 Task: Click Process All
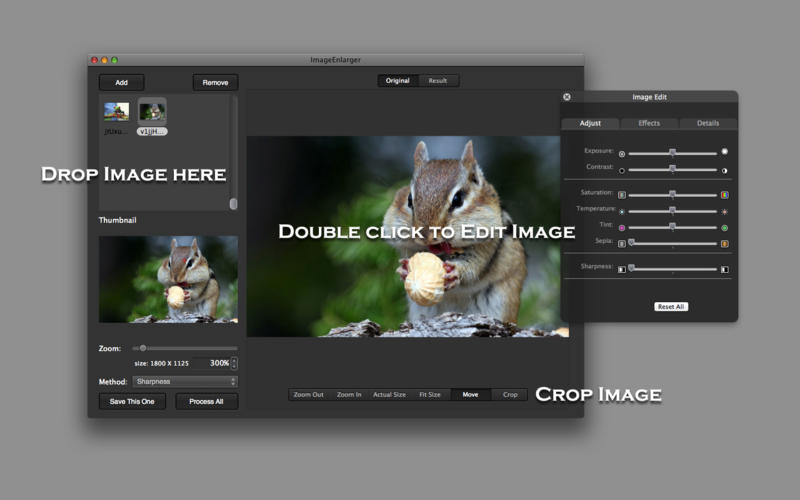coord(207,402)
